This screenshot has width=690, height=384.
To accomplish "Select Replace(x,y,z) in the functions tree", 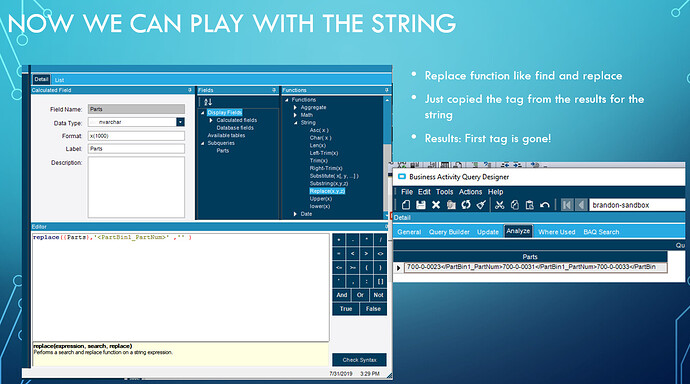I will [x=327, y=191].
